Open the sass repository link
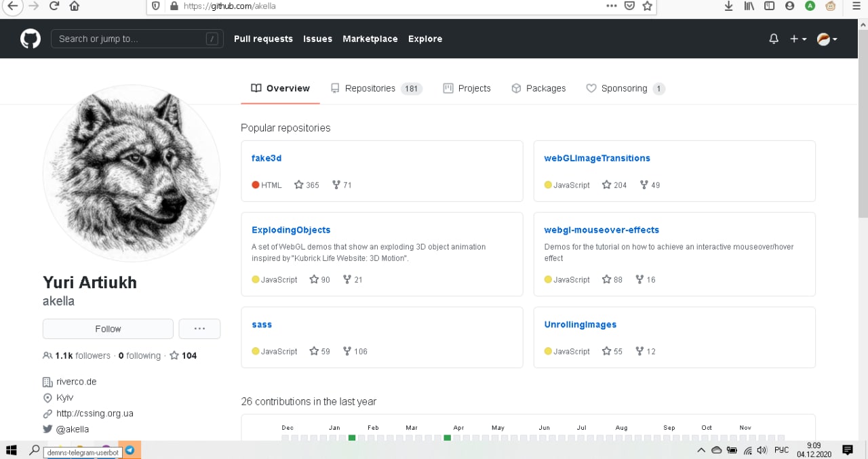The width and height of the screenshot is (868, 459). coord(262,325)
